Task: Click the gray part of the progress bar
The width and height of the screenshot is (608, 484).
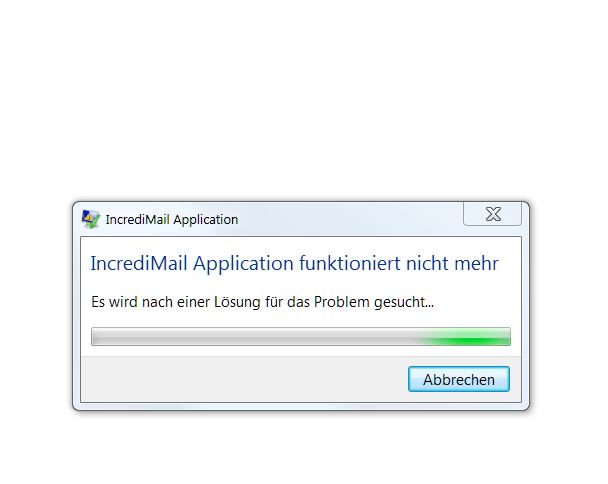Action: coord(254,336)
